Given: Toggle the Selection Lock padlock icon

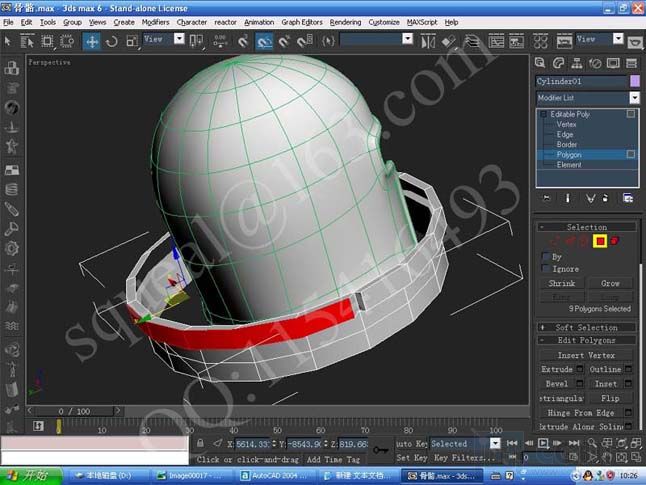Looking at the screenshot, I should coord(200,443).
